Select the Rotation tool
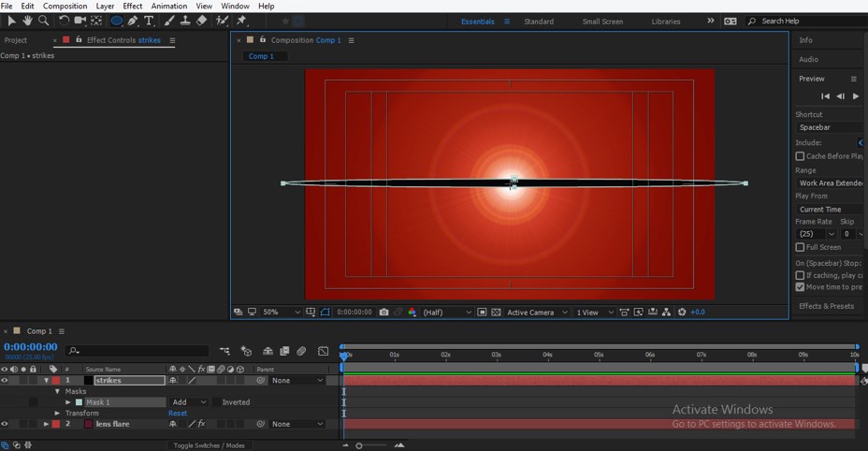868x451 pixels. point(64,22)
